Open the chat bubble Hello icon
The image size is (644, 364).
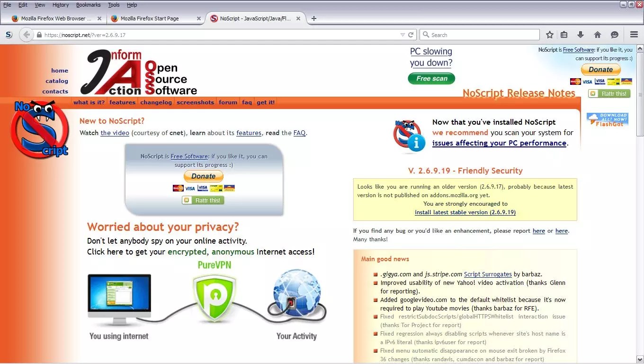pos(615,35)
